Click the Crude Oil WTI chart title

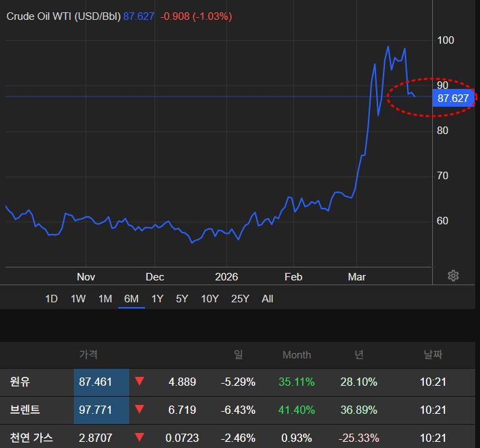pyautogui.click(x=63, y=16)
